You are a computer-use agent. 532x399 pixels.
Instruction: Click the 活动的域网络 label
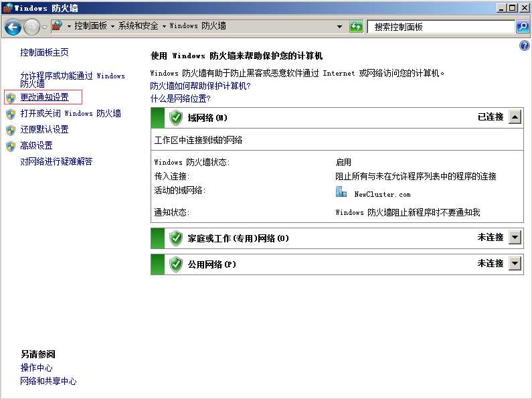tap(180, 190)
